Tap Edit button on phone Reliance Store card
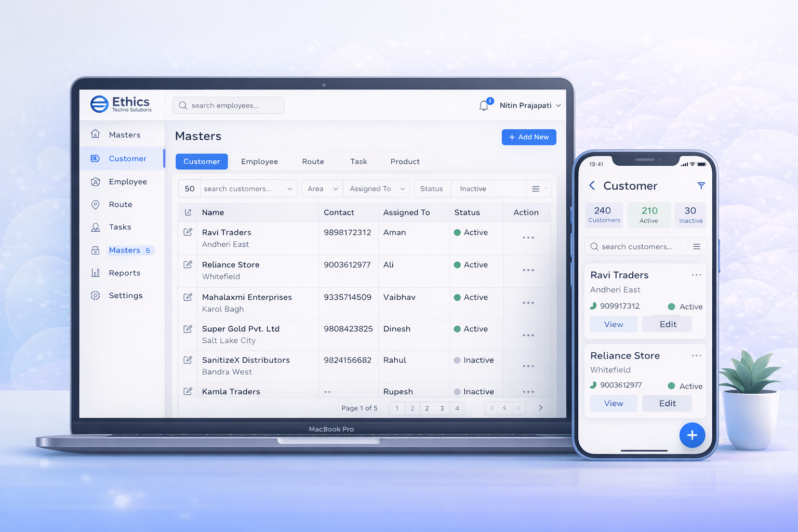This screenshot has height=532, width=798. (667, 404)
